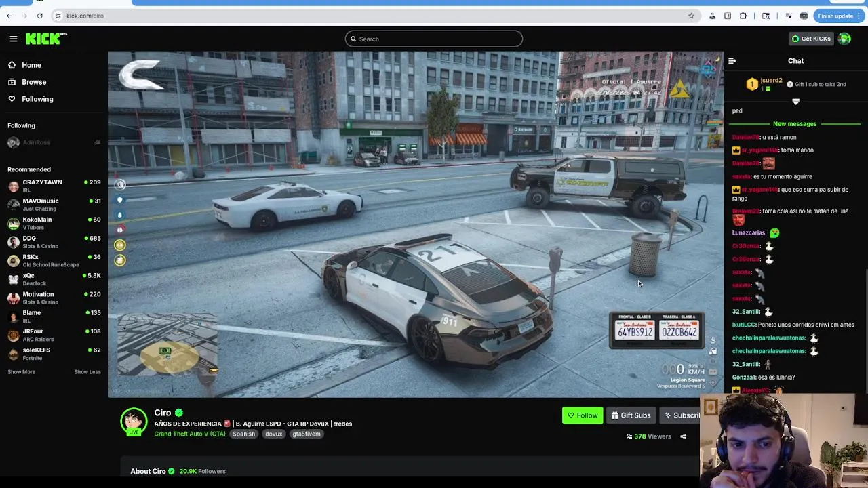Collapse the chat panel arrow icon
Image resolution: width=868 pixels, height=488 pixels.
732,61
